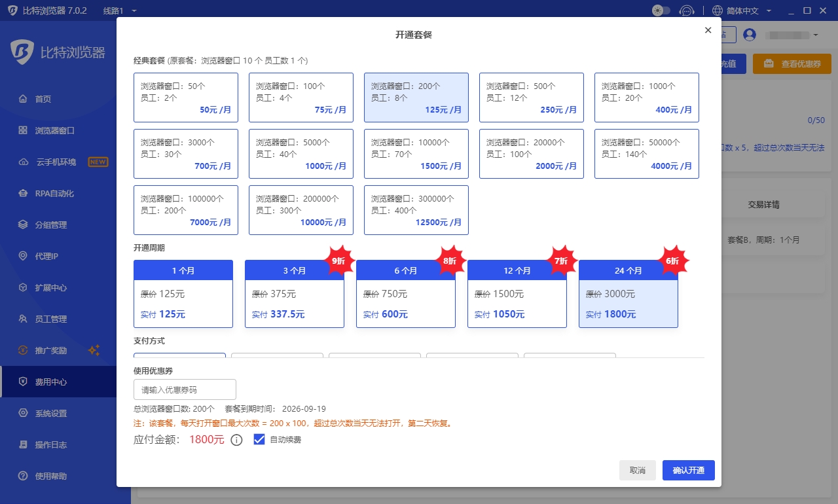The width and height of the screenshot is (838, 504).
Task: Choose the 500个 window 250元/月 package
Action: tap(532, 98)
